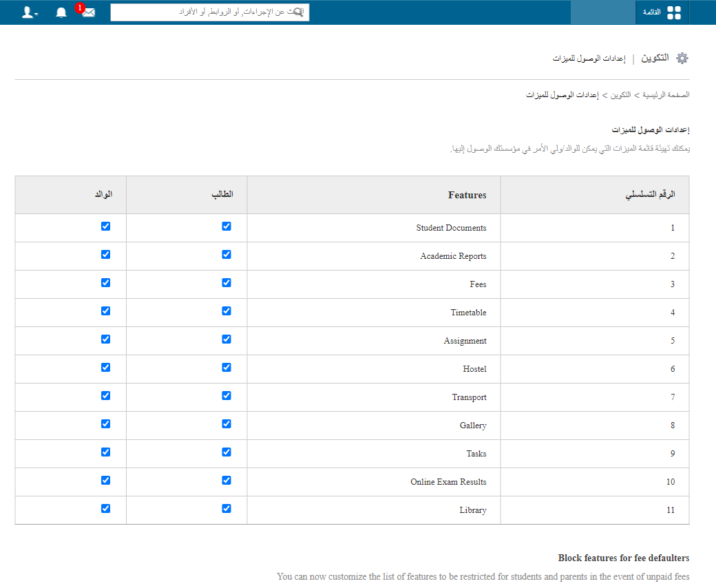Screen dimensions: 716x588
Task: Go to الصفحة الرئيسية breadcrumb link
Action: (x=666, y=95)
